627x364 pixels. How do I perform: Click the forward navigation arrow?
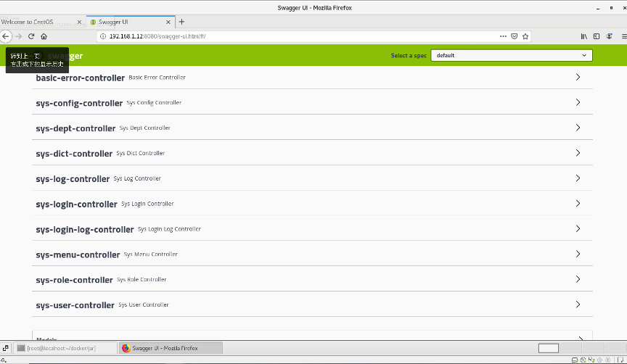coord(18,36)
